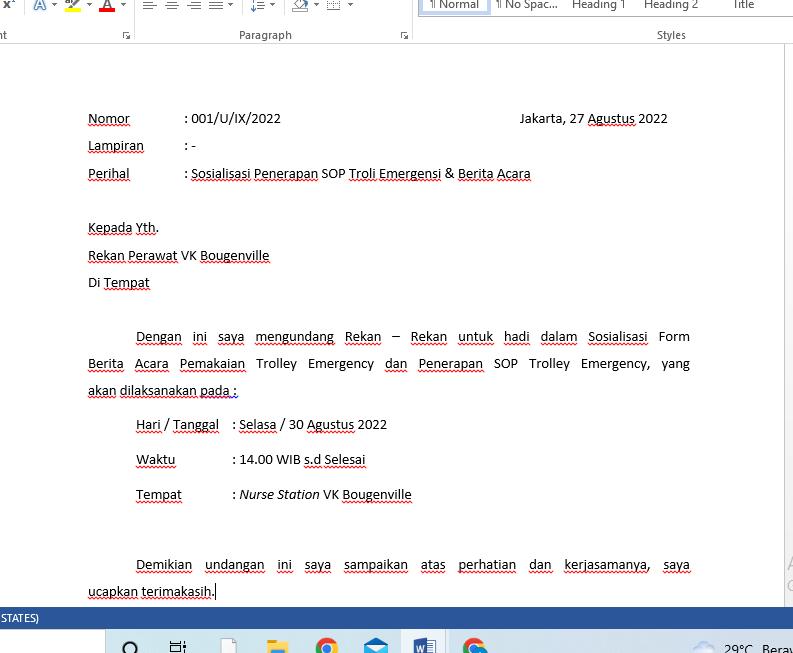Apply Title style
793x653 pixels.
tap(743, 5)
